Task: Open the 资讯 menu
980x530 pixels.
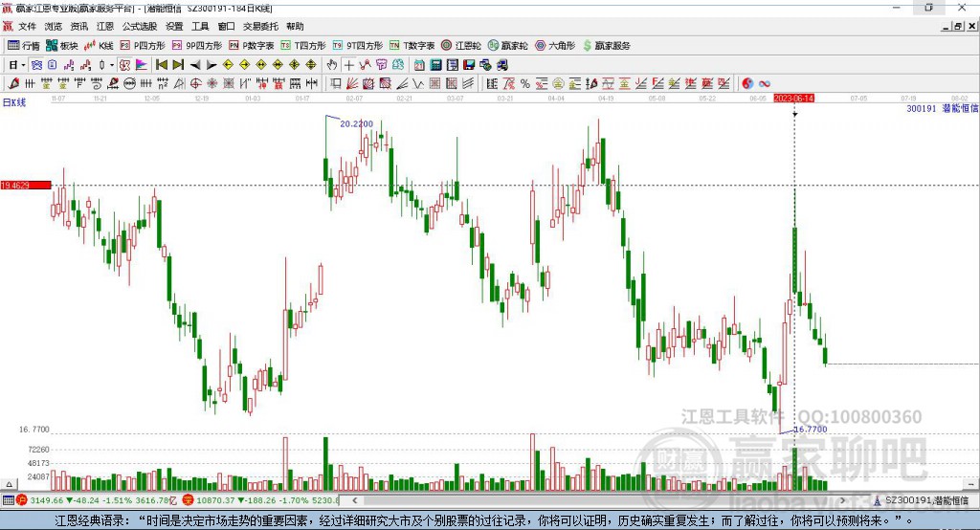Action: pyautogui.click(x=79, y=26)
